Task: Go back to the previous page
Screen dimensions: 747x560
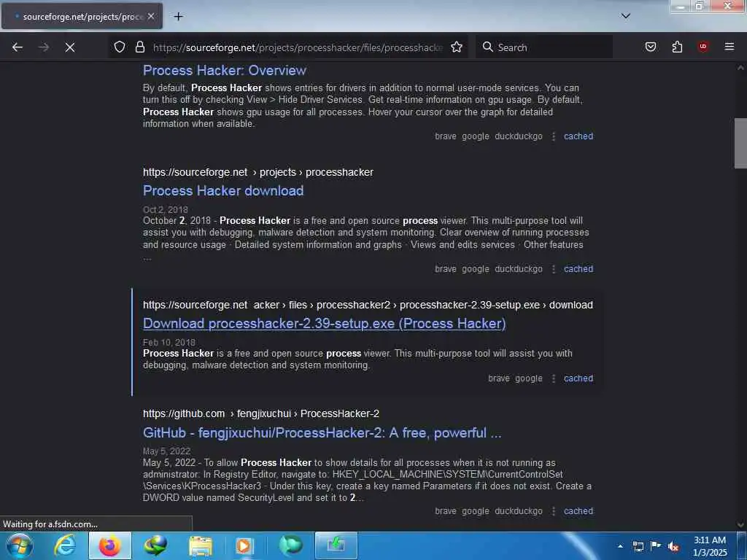Action: [x=18, y=47]
